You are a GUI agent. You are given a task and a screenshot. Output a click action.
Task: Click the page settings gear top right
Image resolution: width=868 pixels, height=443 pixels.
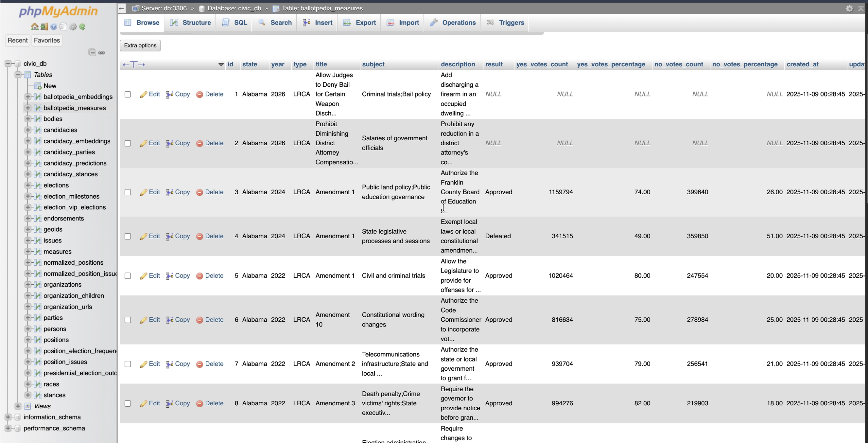849,9
